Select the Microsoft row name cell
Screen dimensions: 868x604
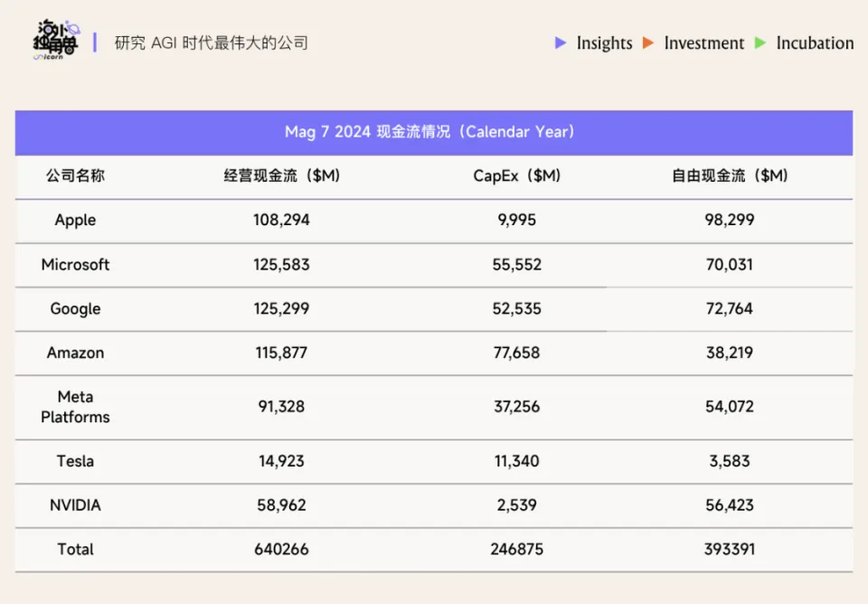(75, 264)
